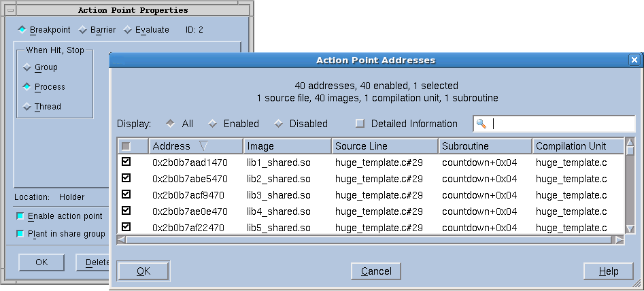Select the Enabled display radio button
Image resolution: width=644 pixels, height=291 pixels.
click(212, 124)
